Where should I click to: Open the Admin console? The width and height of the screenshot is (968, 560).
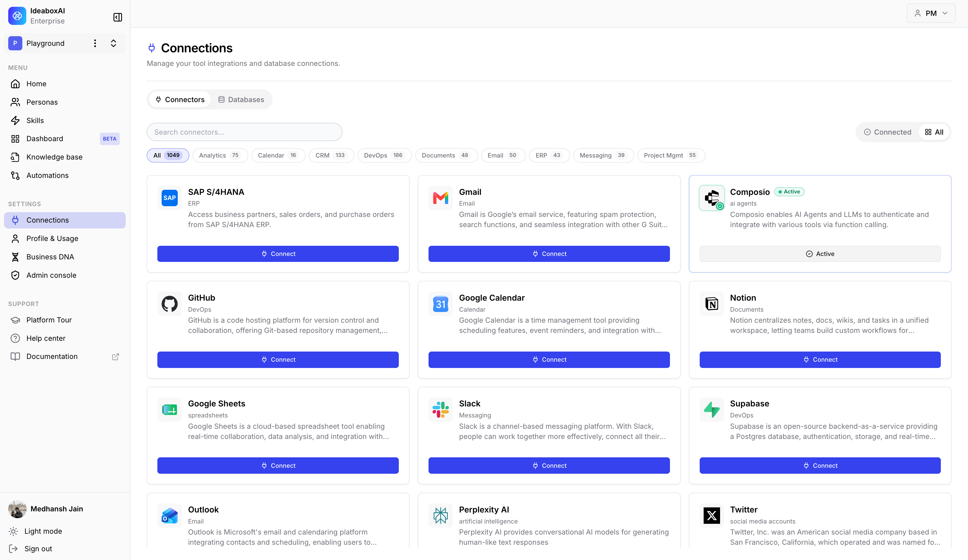(65, 275)
